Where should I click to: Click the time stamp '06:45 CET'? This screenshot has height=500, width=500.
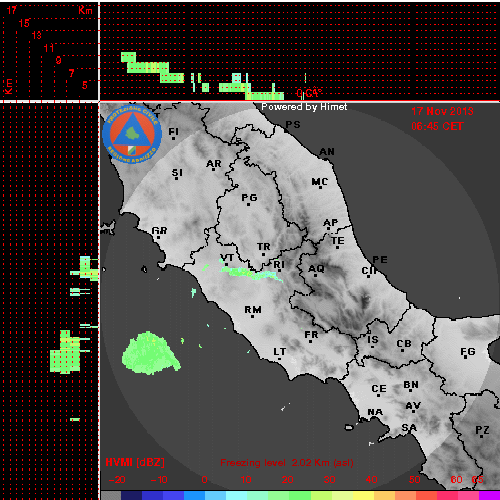point(437,126)
